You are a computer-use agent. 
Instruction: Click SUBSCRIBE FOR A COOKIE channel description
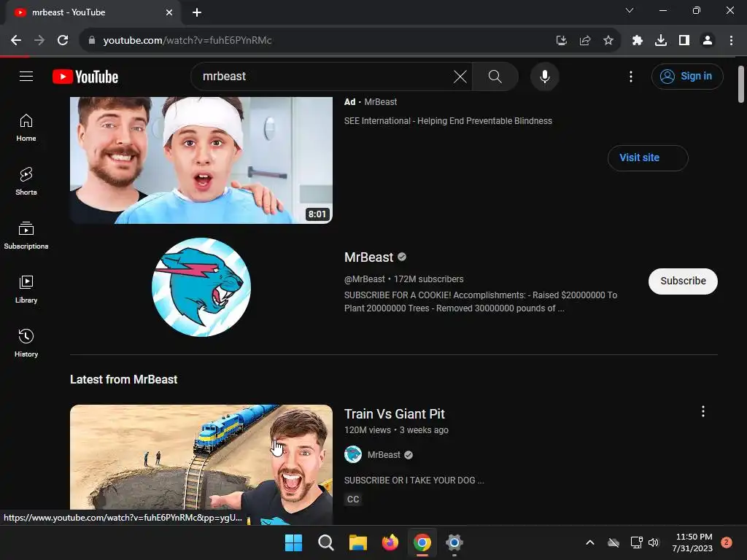click(480, 301)
